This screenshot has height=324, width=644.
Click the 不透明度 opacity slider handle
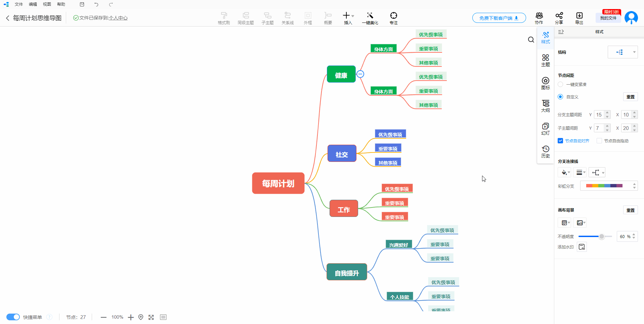tap(602, 236)
